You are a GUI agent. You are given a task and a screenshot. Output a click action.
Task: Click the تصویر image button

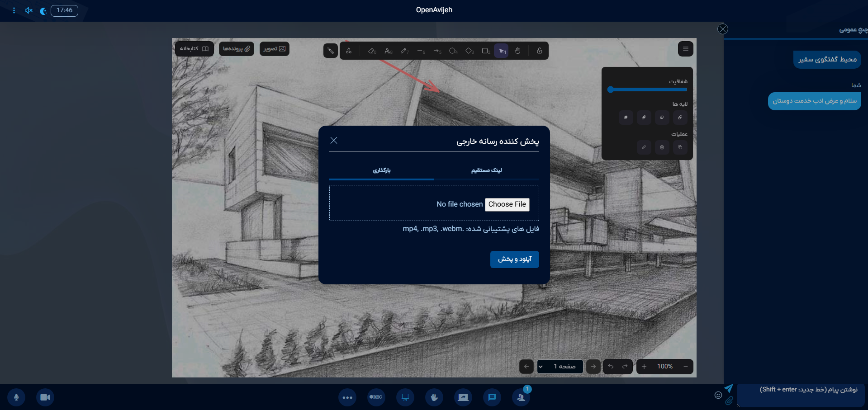click(275, 49)
